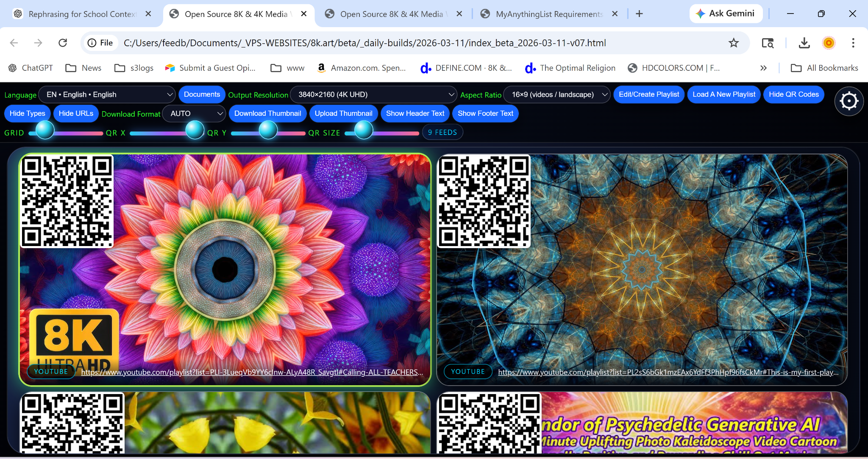
Task: Click the QR SIZE slider knob
Action: (x=363, y=130)
